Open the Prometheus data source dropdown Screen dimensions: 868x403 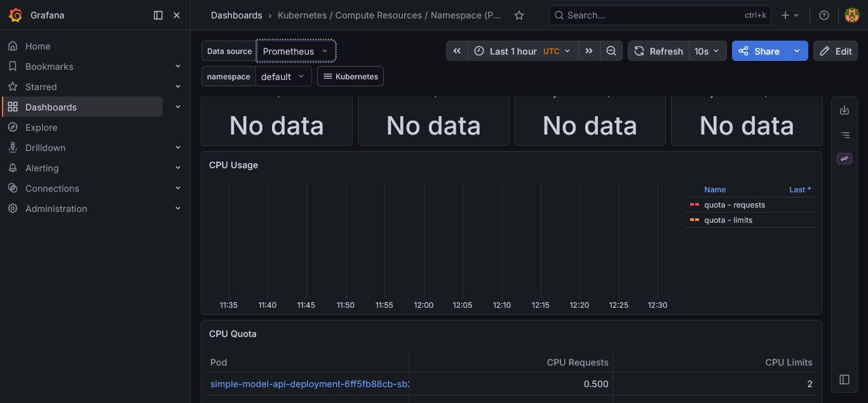tap(295, 51)
